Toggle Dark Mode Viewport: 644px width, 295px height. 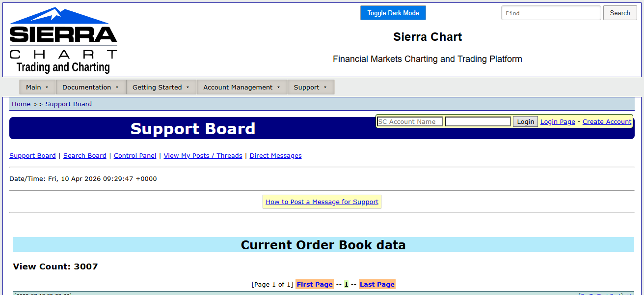pyautogui.click(x=393, y=13)
